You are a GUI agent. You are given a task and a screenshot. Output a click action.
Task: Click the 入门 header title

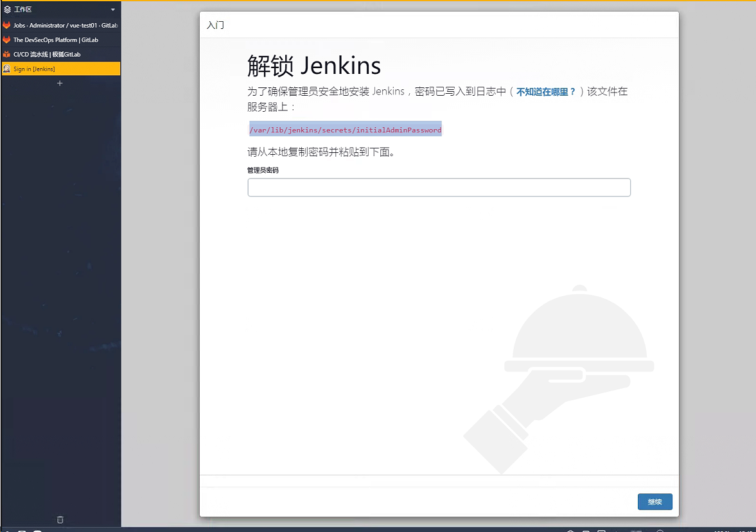coord(215,25)
